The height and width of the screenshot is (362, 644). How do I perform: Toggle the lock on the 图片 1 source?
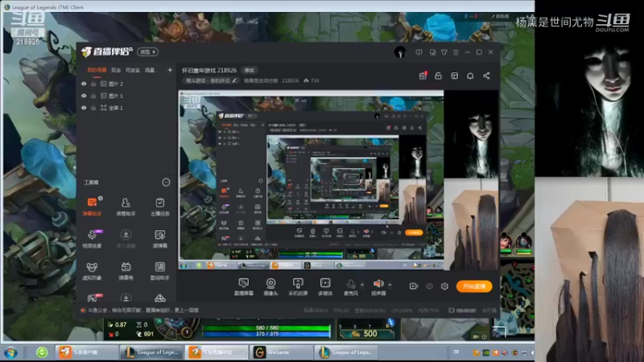point(93,96)
